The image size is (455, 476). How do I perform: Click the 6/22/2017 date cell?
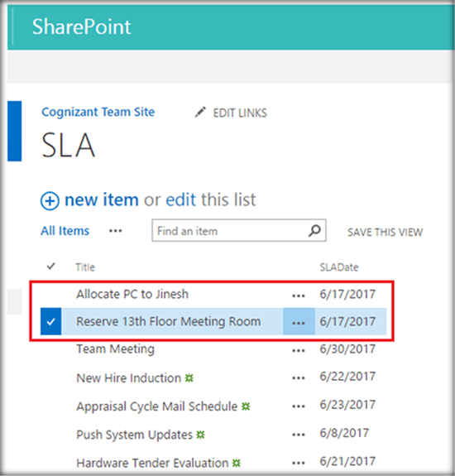pos(347,377)
